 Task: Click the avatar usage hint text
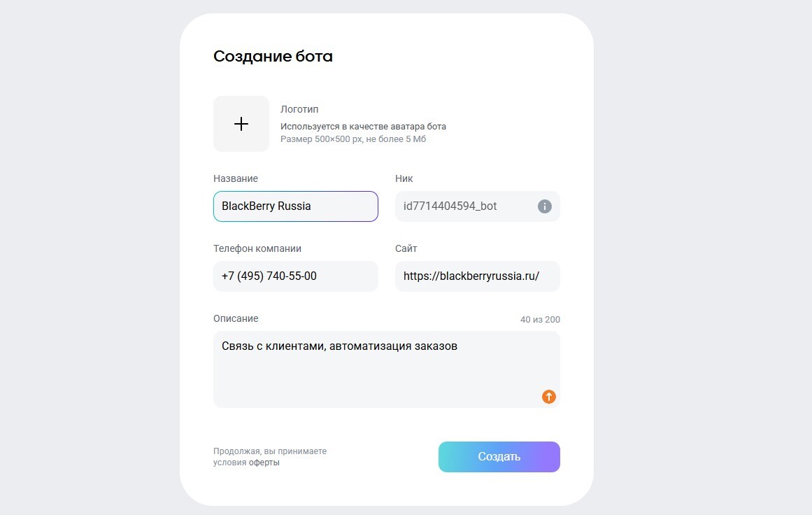coord(363,127)
